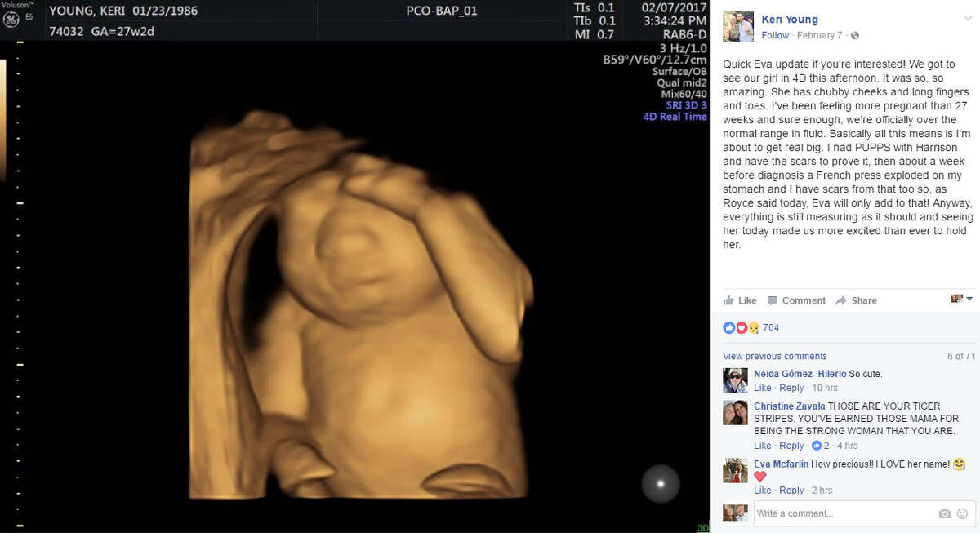Screen dimensions: 980x533
Task: Click the blue thumbs-up reaction icon
Action: click(729, 326)
